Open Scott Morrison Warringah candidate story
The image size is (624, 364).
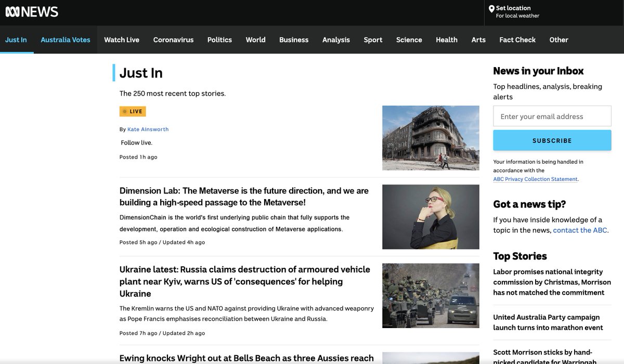point(545,356)
